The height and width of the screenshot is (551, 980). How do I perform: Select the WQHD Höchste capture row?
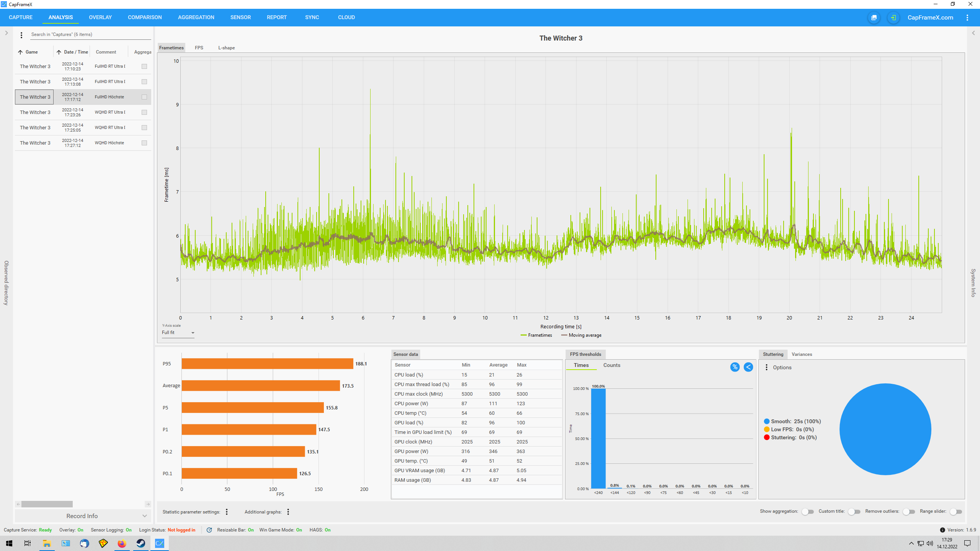click(x=83, y=143)
